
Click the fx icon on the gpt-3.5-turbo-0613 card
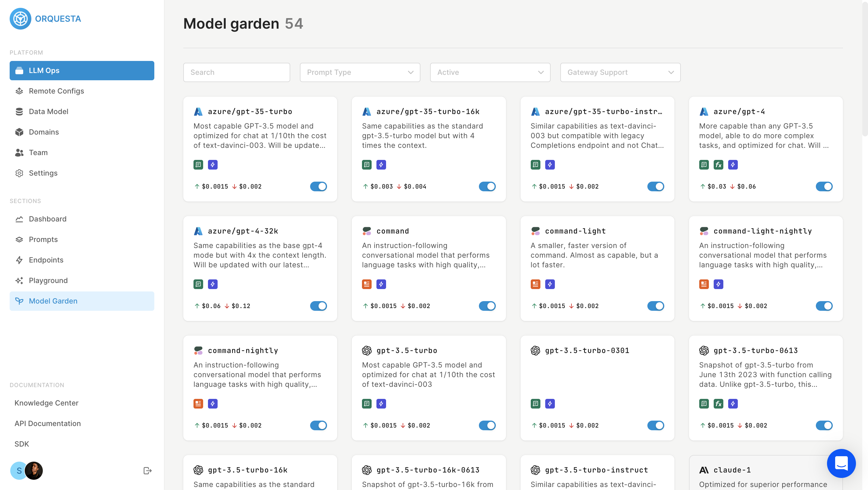(718, 404)
